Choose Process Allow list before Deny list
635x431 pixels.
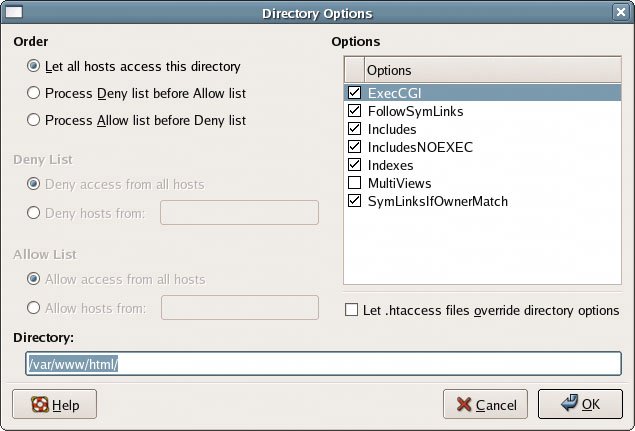click(x=35, y=120)
